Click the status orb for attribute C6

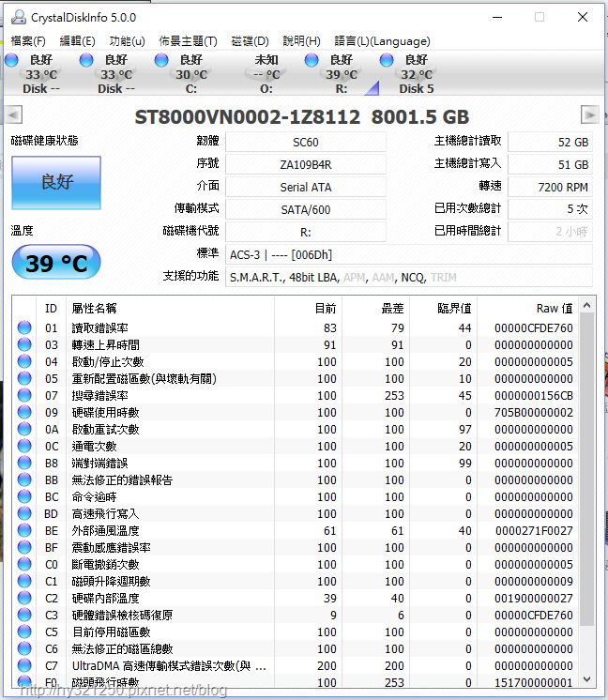(x=24, y=648)
